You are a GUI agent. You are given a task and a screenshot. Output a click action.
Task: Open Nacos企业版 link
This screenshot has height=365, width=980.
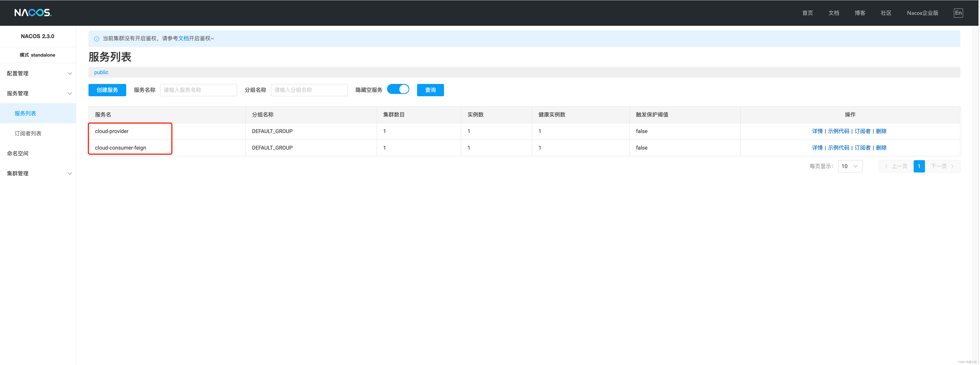pos(922,13)
